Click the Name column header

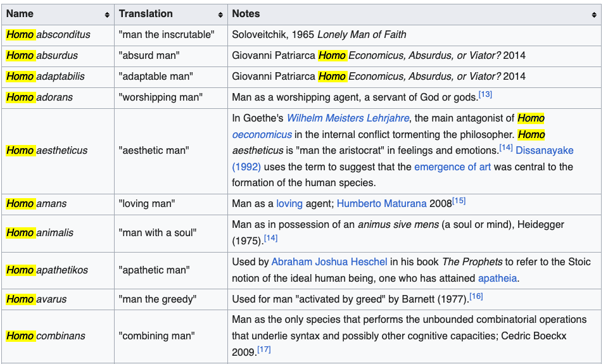(58, 15)
